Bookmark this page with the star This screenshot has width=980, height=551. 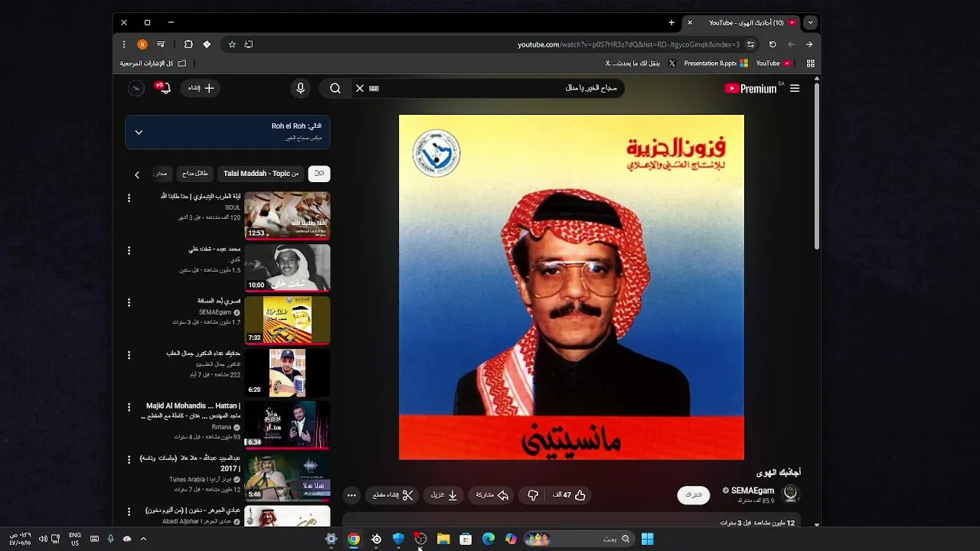232,44
